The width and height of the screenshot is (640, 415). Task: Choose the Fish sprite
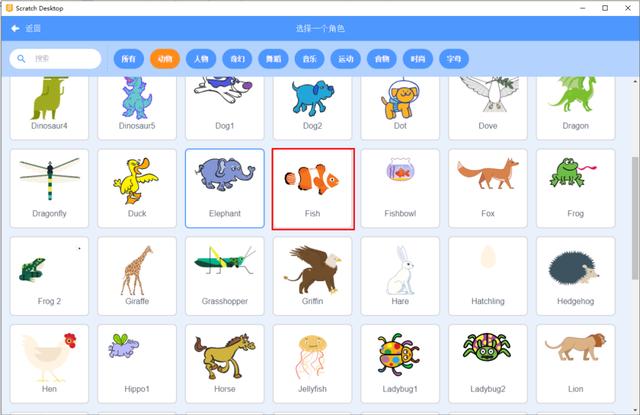pos(313,189)
